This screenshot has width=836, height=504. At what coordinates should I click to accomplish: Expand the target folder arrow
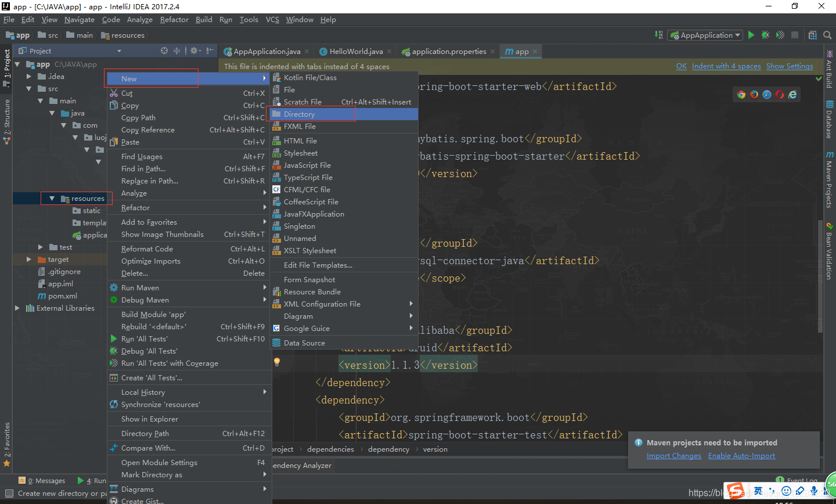click(29, 260)
